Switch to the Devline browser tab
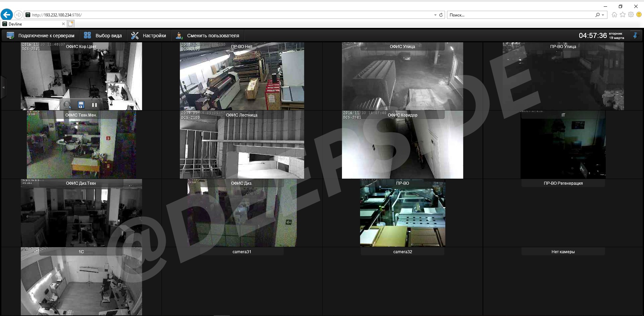Image resolution: width=644 pixels, height=316 pixels. coord(33,24)
